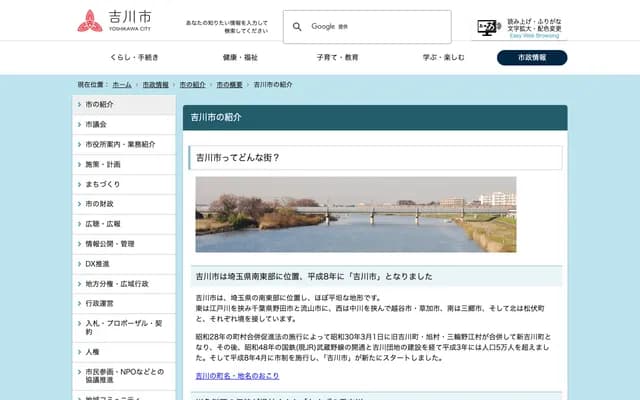
Task: Click the search magnifier icon
Action: [297, 27]
